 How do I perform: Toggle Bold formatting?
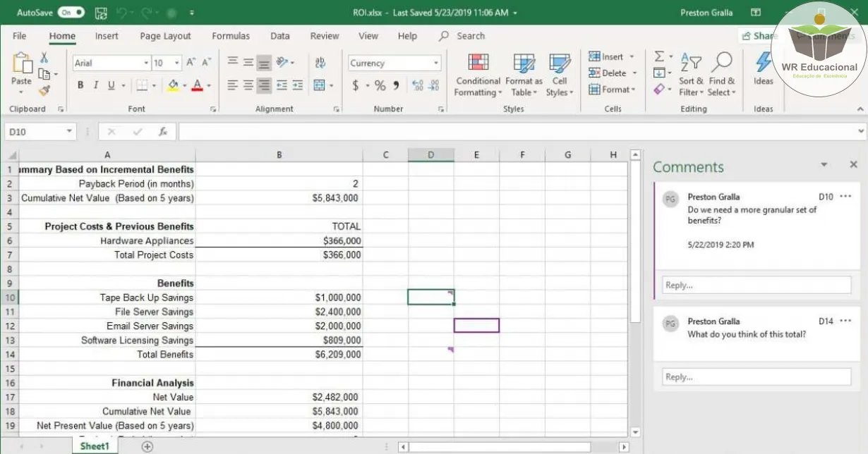click(x=80, y=85)
